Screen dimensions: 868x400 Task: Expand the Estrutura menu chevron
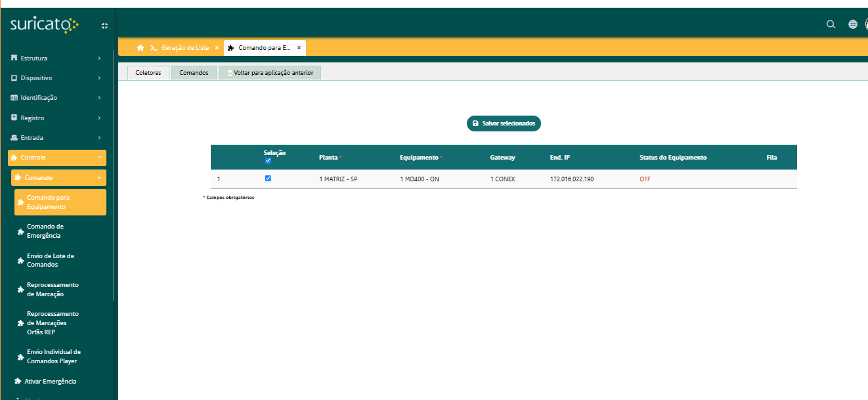click(x=99, y=58)
